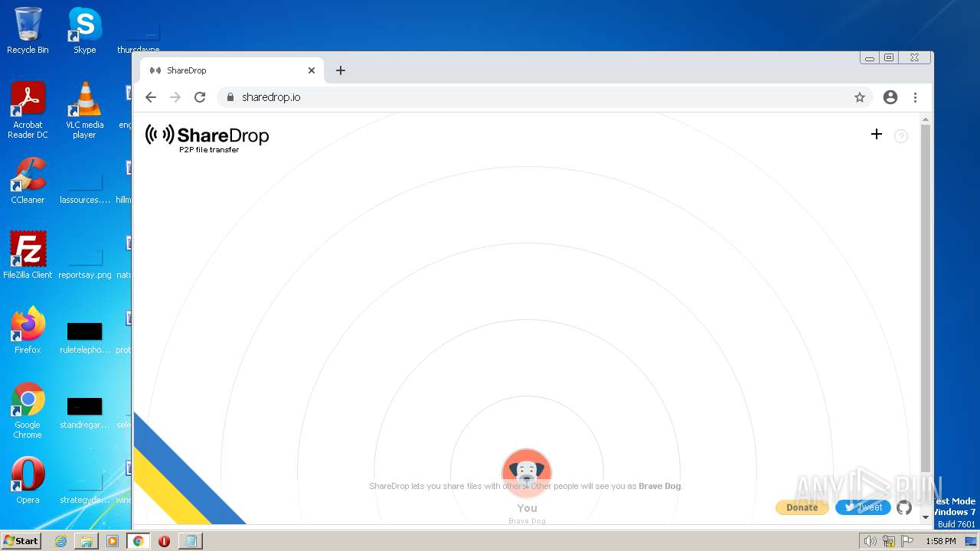Click the scrollbar up arrow
This screenshot has width=980, height=551.
pyautogui.click(x=925, y=119)
